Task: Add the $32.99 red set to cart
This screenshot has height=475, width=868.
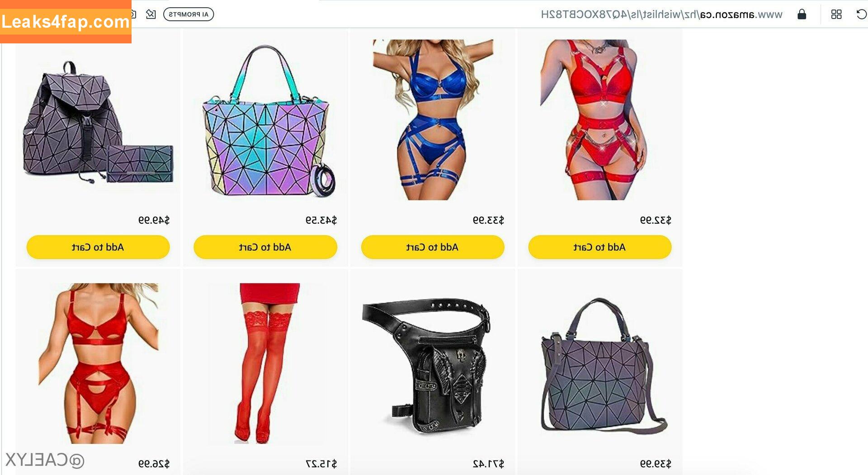Action: (600, 247)
